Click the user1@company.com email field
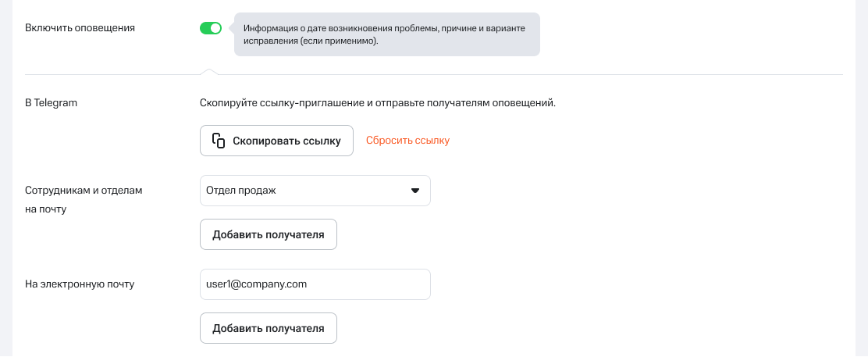The height and width of the screenshot is (357, 868). [x=315, y=284]
